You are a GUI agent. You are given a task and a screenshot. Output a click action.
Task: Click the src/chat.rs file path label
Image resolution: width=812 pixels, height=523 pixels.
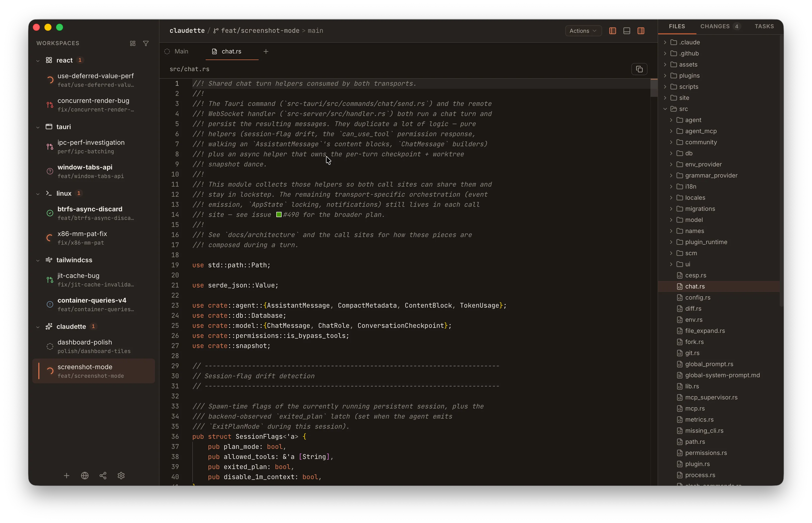(x=190, y=69)
